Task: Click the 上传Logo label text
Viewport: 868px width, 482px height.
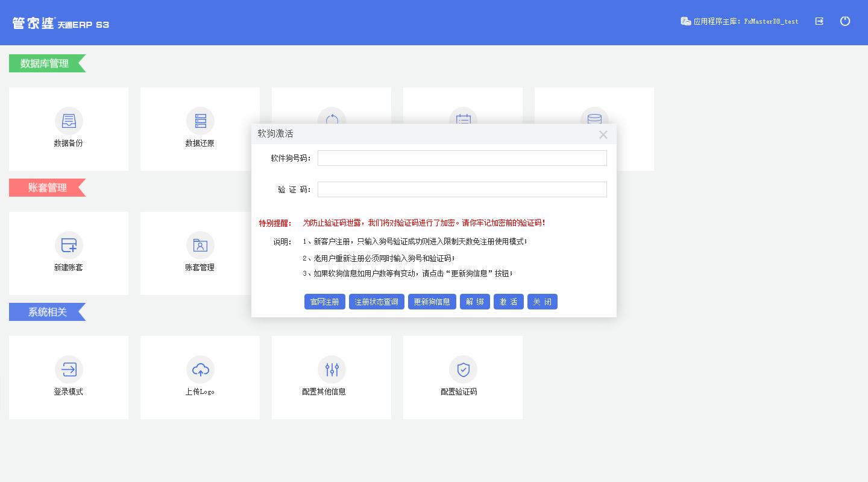Action: coord(200,392)
